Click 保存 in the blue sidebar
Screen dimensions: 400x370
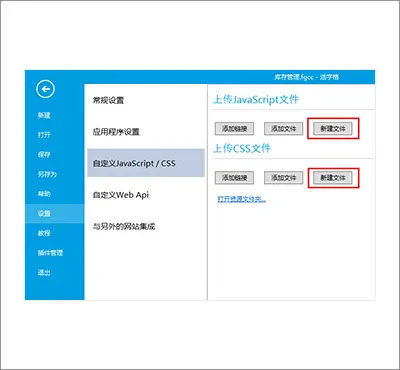coord(44,154)
